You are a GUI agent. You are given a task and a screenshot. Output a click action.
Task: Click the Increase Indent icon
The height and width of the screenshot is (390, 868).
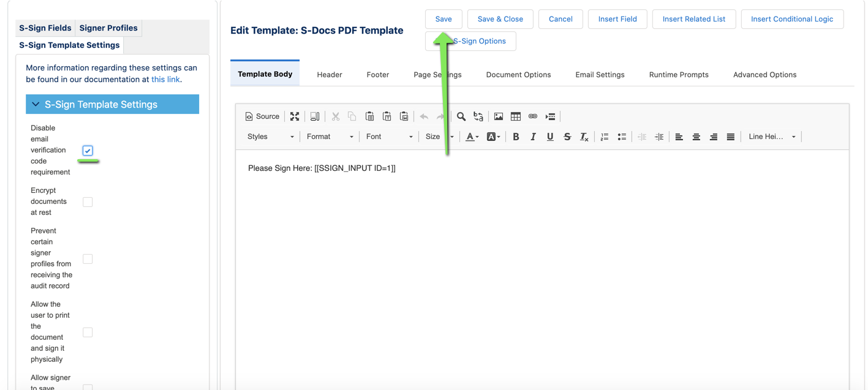click(659, 137)
